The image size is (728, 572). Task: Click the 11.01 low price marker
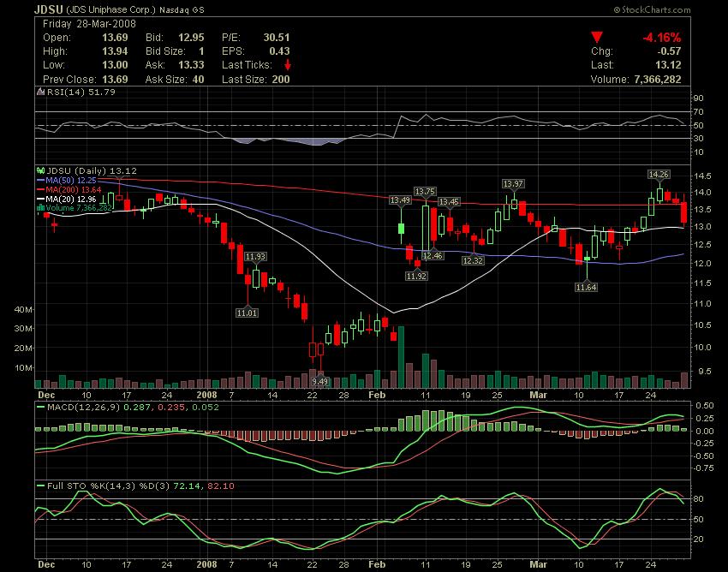247,313
